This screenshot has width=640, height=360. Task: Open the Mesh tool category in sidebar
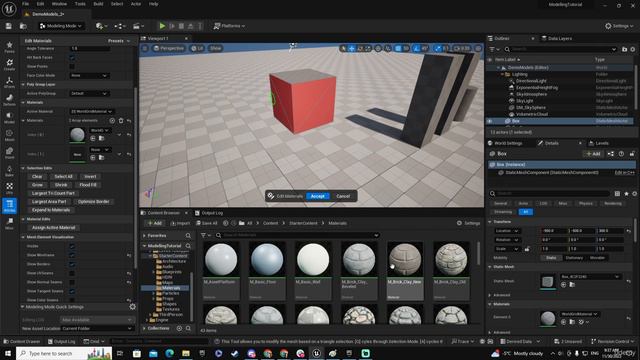click(9, 135)
